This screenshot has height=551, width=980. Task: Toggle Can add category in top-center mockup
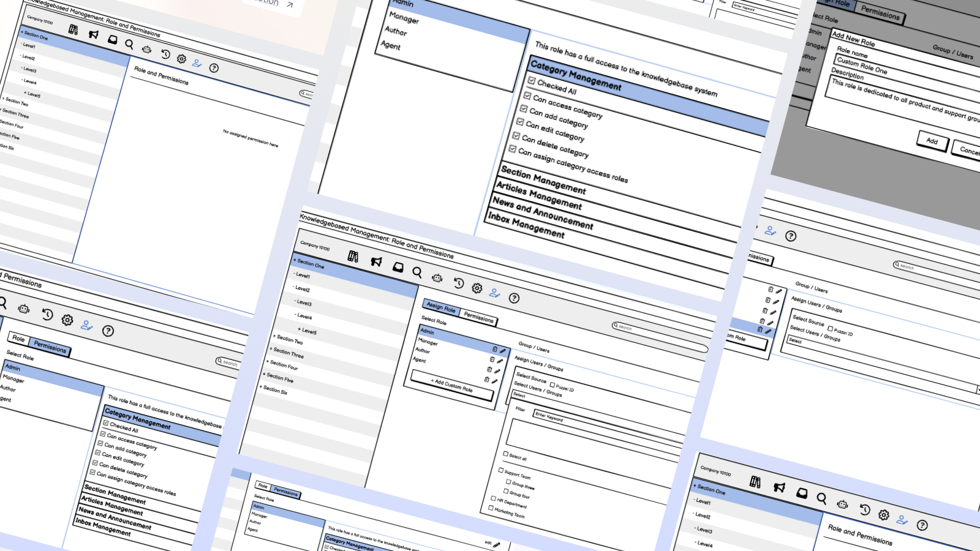524,108
